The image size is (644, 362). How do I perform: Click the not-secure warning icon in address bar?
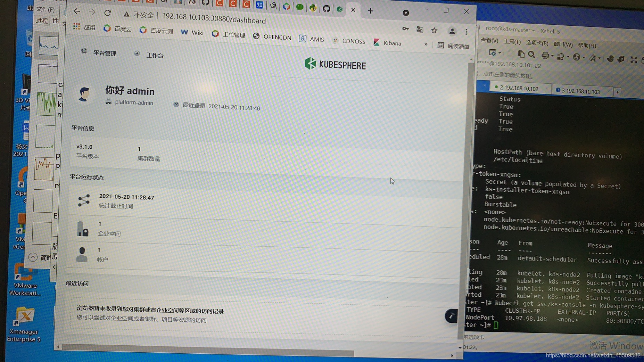(x=126, y=14)
